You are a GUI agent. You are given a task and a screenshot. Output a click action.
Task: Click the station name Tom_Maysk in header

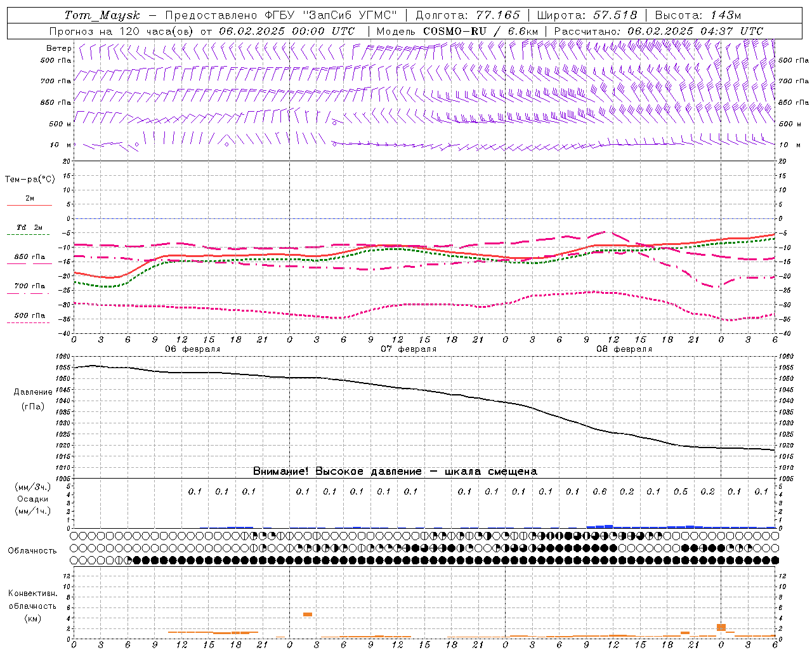pos(102,15)
